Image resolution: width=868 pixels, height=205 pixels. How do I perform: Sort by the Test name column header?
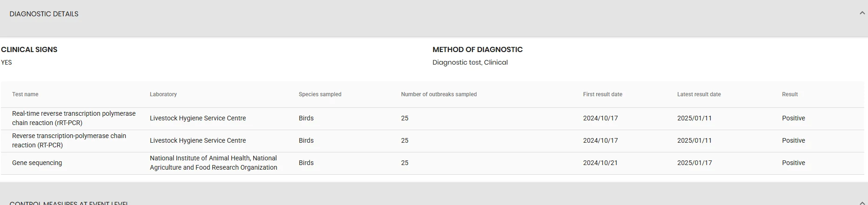pyautogui.click(x=25, y=94)
